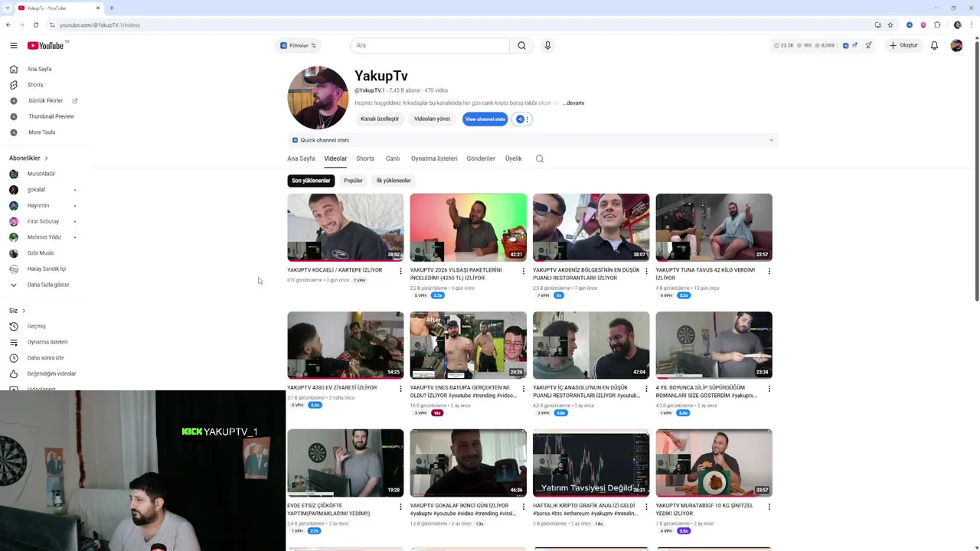
Task: Select the Son yüklenenler filter chip
Action: 311,181
